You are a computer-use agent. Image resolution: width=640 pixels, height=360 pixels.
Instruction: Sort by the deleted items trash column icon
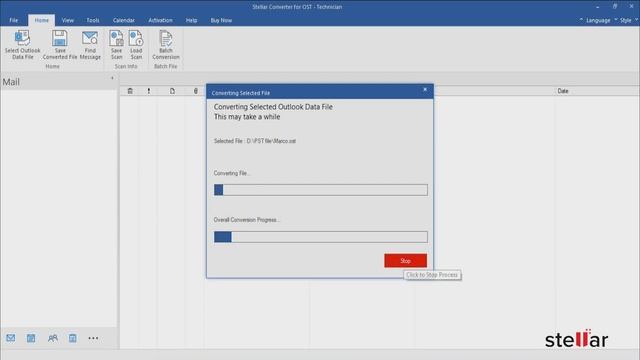[130, 91]
